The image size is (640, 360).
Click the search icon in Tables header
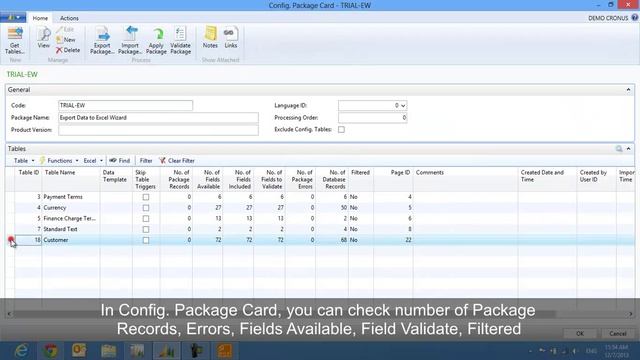pyautogui.click(x=619, y=149)
